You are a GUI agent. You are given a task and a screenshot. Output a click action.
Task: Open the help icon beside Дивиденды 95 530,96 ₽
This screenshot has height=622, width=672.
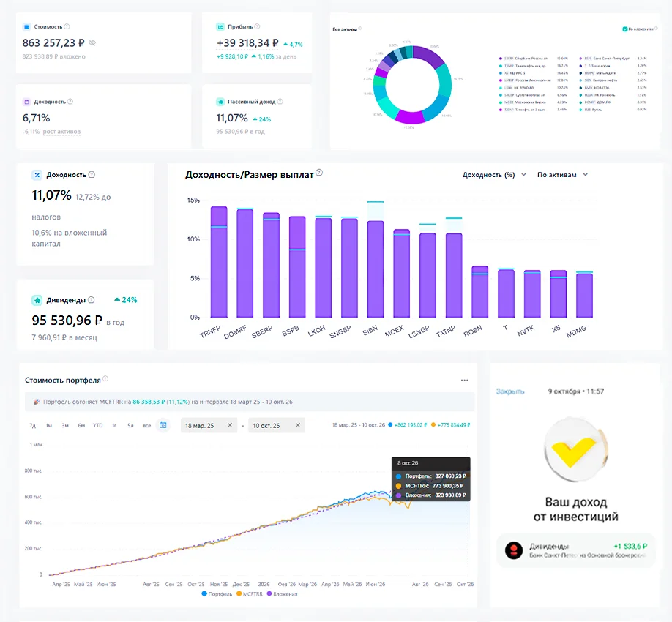92,300
